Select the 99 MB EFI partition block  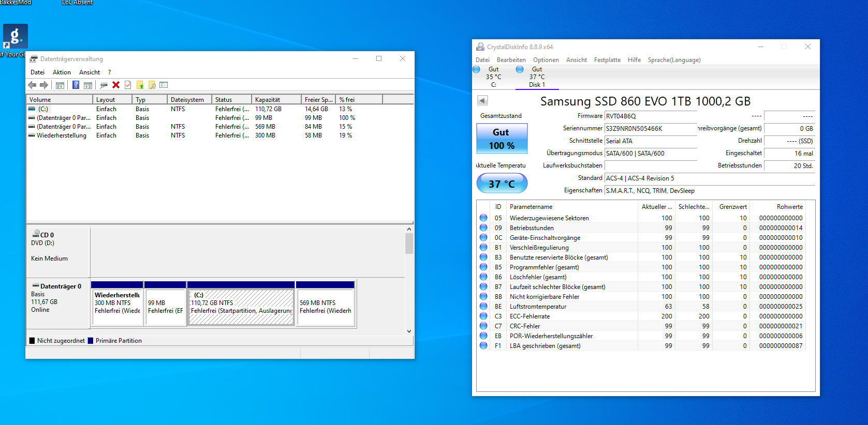165,303
